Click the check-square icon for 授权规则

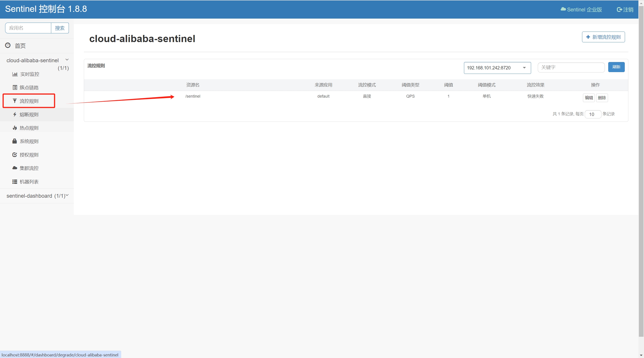[x=15, y=155]
